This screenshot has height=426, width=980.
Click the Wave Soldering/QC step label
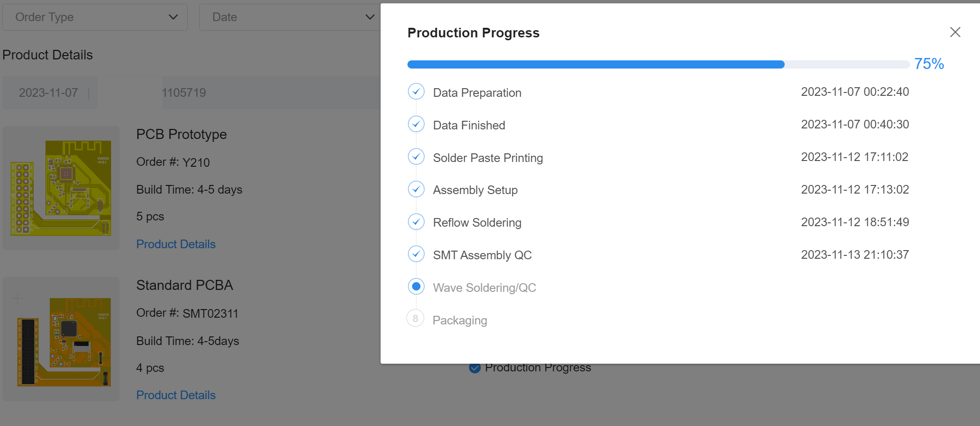[484, 288]
